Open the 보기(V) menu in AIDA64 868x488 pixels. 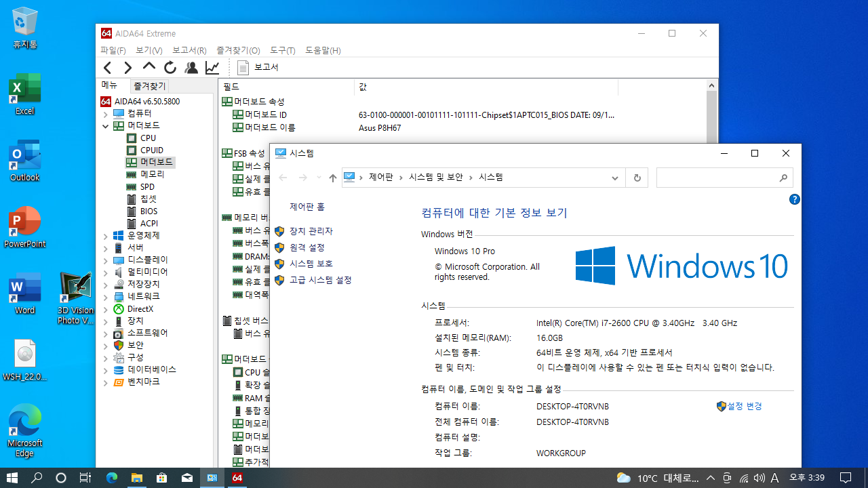149,50
